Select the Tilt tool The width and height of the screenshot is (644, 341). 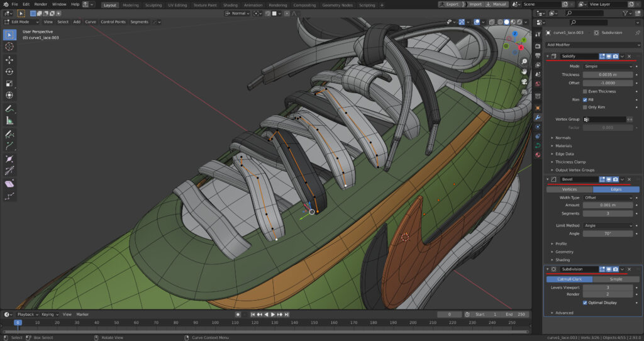click(9, 171)
